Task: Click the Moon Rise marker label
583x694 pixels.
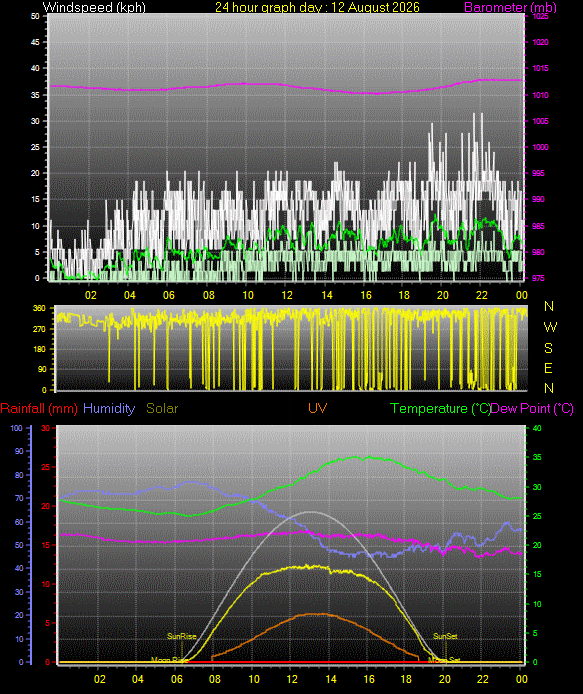Action: point(170,660)
